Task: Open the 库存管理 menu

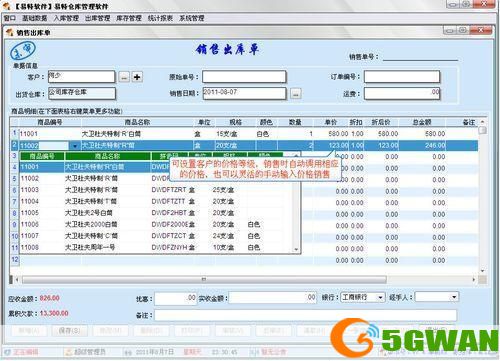Action: (x=129, y=18)
